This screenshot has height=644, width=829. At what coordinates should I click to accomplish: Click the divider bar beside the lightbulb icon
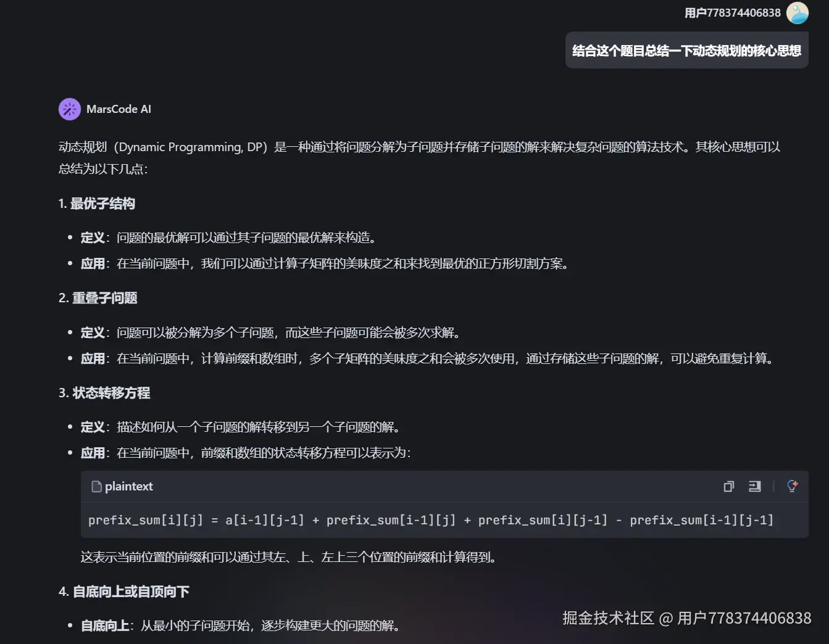[774, 486]
